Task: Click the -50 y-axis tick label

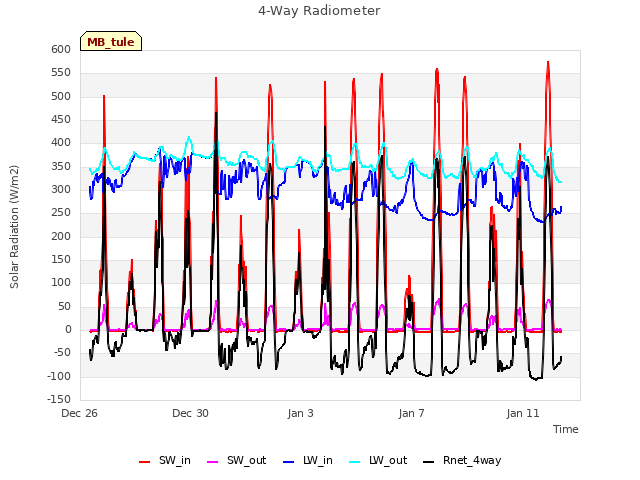Action: coord(62,353)
